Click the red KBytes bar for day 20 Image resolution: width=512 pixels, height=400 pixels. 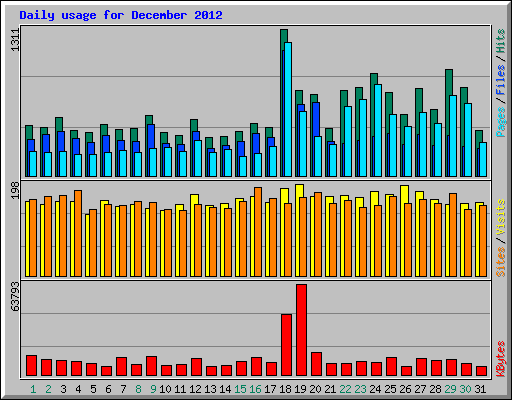coord(316,364)
